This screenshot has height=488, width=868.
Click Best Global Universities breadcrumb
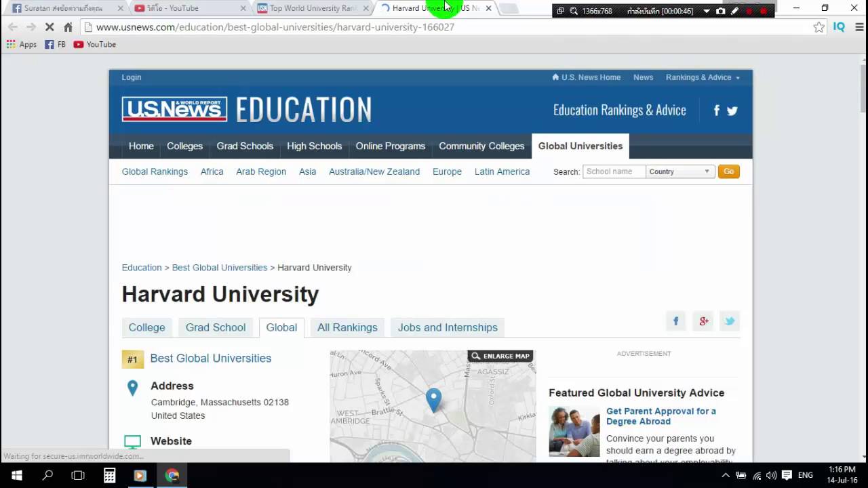click(x=220, y=268)
